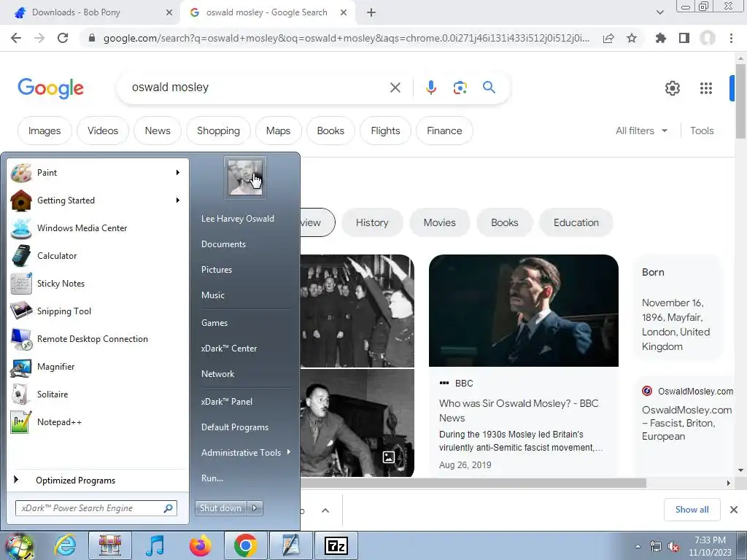Open Search Tools
Image resolution: width=747 pixels, height=560 pixels.
(702, 131)
